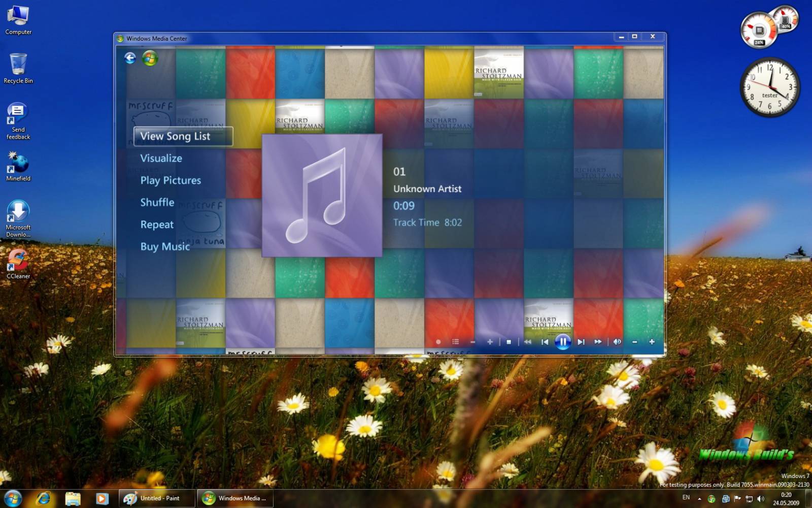Image resolution: width=812 pixels, height=508 pixels.
Task: Click the analog clock gadget
Action: point(769,87)
